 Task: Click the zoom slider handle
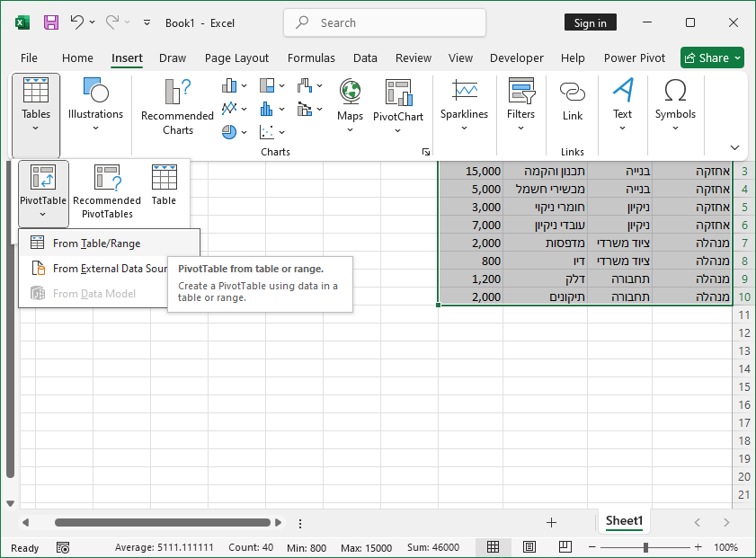click(645, 547)
